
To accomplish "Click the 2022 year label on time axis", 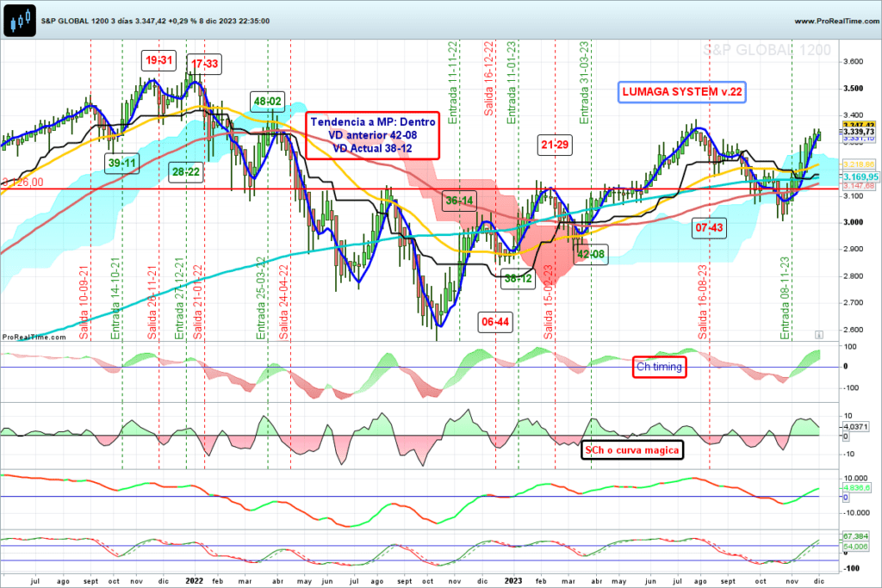I will point(195,581).
